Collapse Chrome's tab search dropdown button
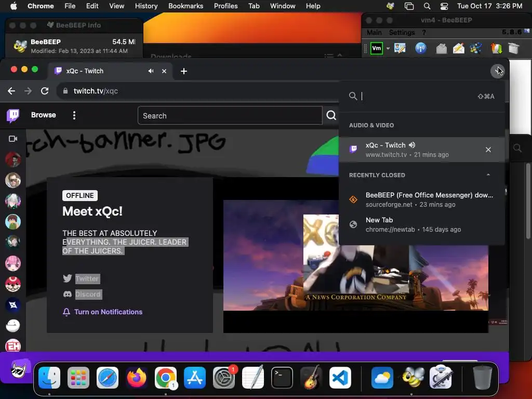 coord(497,71)
